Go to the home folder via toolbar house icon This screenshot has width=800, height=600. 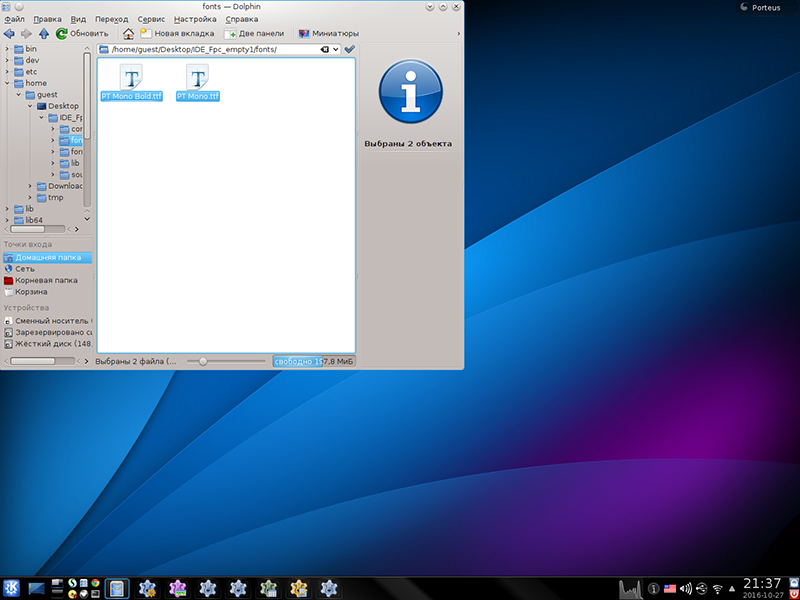coord(129,34)
